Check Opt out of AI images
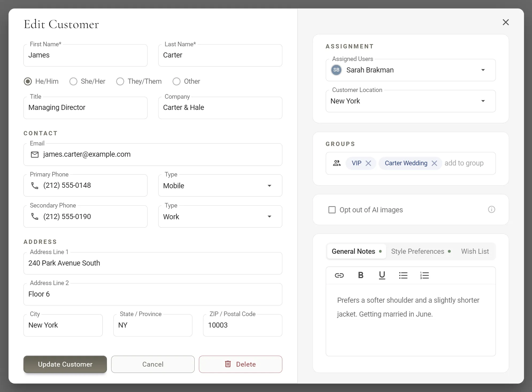 [x=332, y=210]
